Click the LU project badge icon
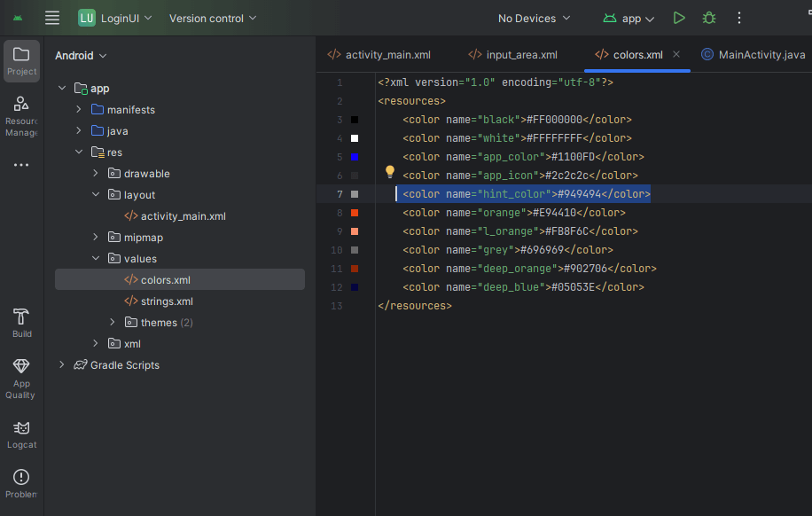Viewport: 812px width, 516px height. pos(87,18)
